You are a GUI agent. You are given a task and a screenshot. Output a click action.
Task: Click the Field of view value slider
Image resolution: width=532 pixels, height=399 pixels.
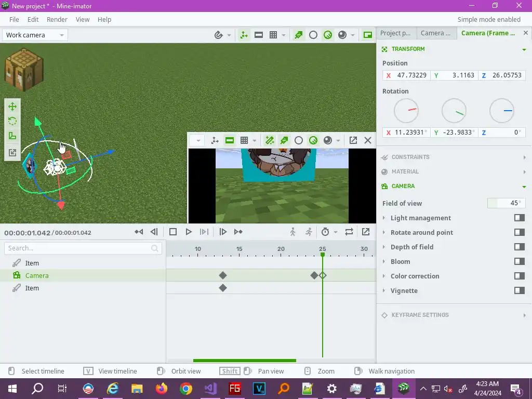[x=506, y=203]
